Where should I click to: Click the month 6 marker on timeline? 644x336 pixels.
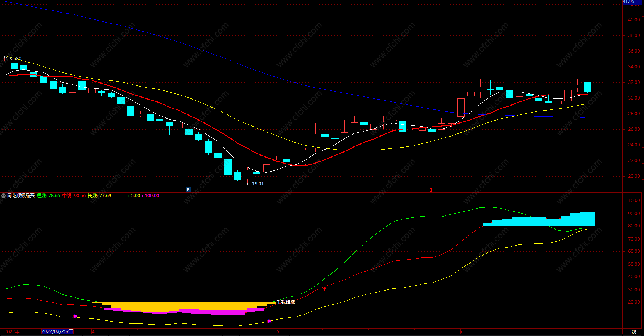tap(462, 332)
